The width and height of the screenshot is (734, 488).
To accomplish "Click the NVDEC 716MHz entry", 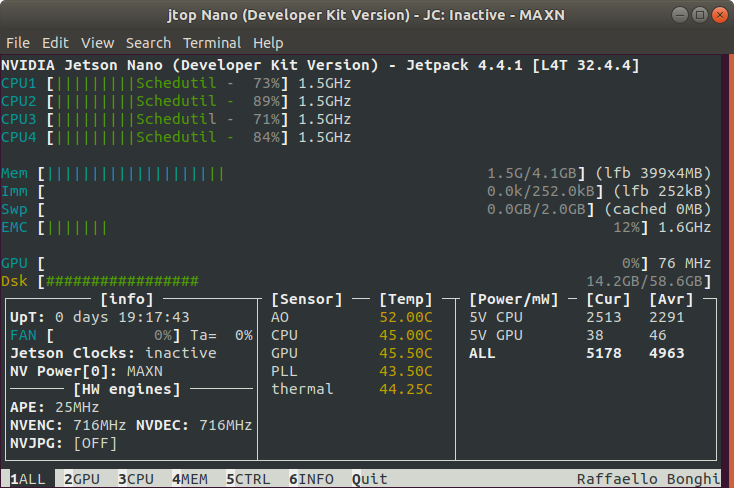I will click(194, 425).
